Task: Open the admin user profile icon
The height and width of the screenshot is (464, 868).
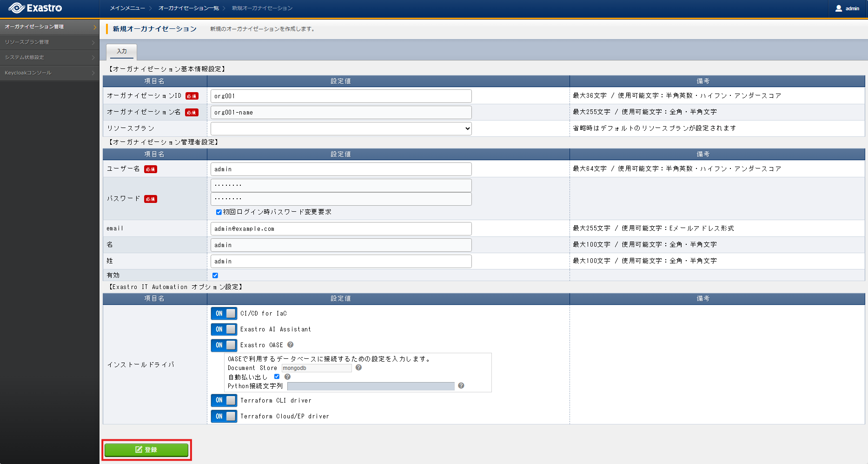Action: 838,8
